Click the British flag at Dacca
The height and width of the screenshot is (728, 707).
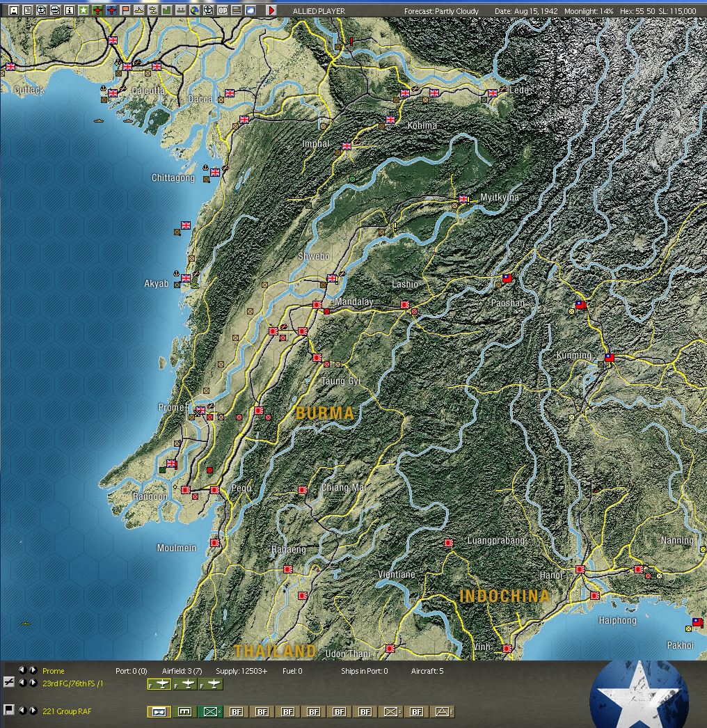click(x=230, y=93)
